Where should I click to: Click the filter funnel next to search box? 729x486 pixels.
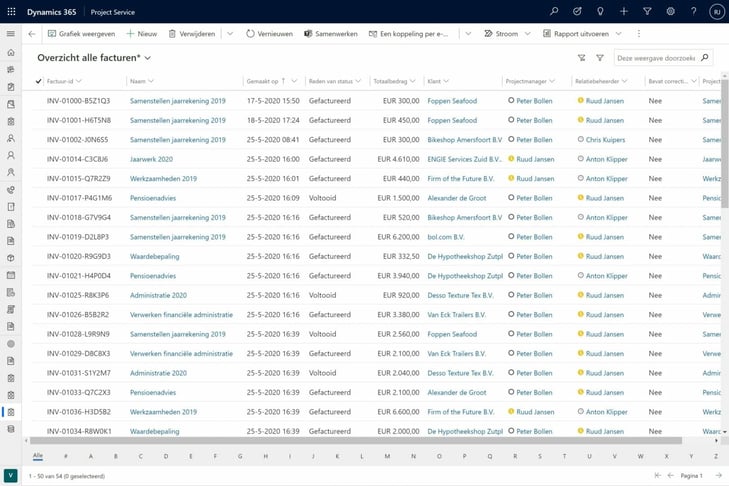pyautogui.click(x=600, y=58)
